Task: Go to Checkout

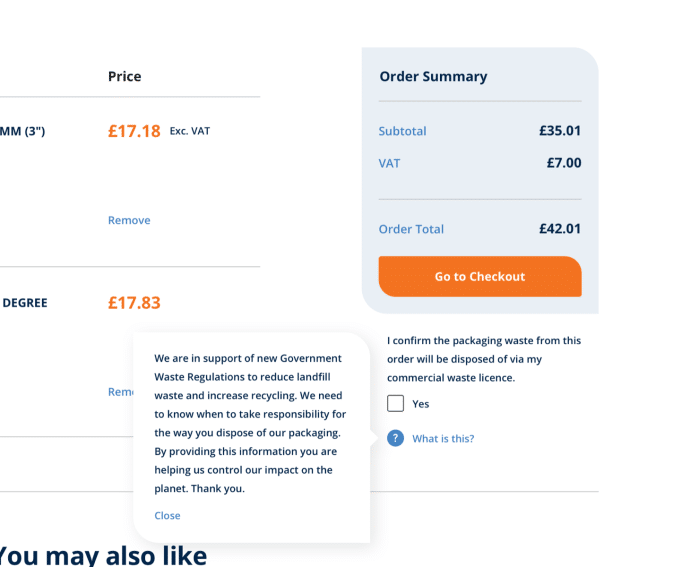Action: click(x=480, y=276)
